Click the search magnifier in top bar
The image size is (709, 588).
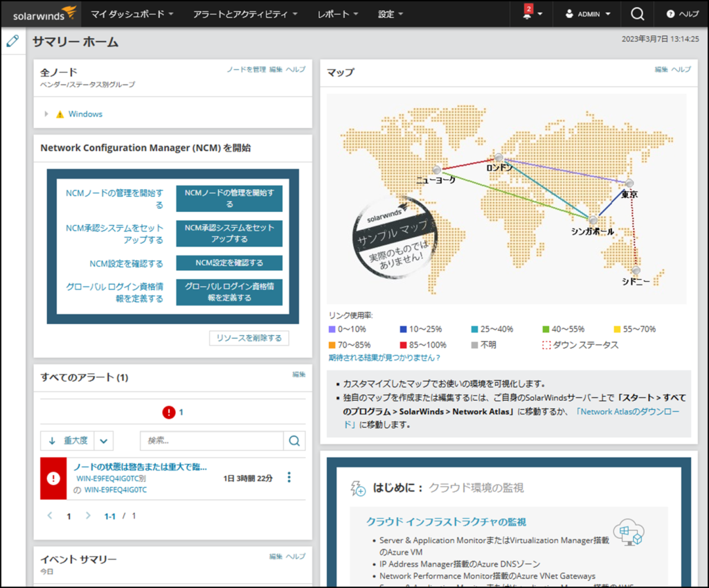(637, 14)
